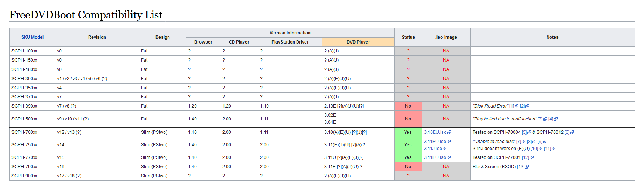Click DVD Player cell 3.11E [?](A)(J)(U)[?]

[358, 167]
